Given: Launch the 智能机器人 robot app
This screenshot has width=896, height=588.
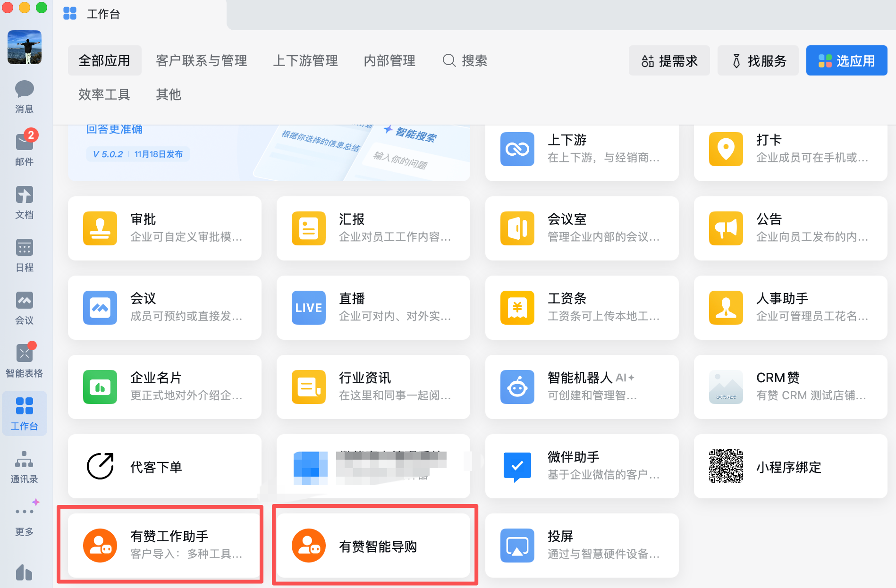Looking at the screenshot, I should click(x=582, y=387).
